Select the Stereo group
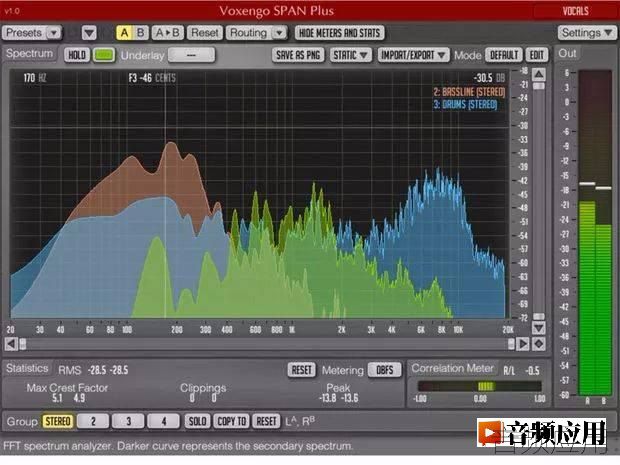 tap(58, 421)
